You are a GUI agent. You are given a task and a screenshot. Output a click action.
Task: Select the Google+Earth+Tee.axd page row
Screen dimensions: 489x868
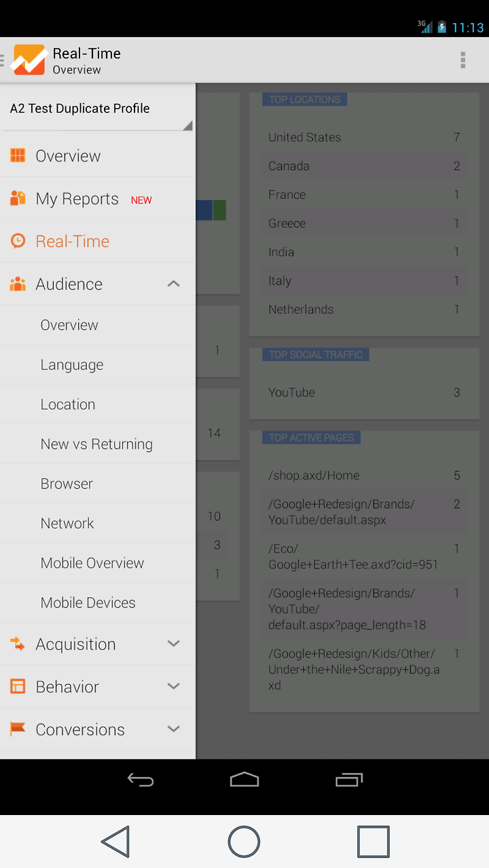click(x=364, y=556)
